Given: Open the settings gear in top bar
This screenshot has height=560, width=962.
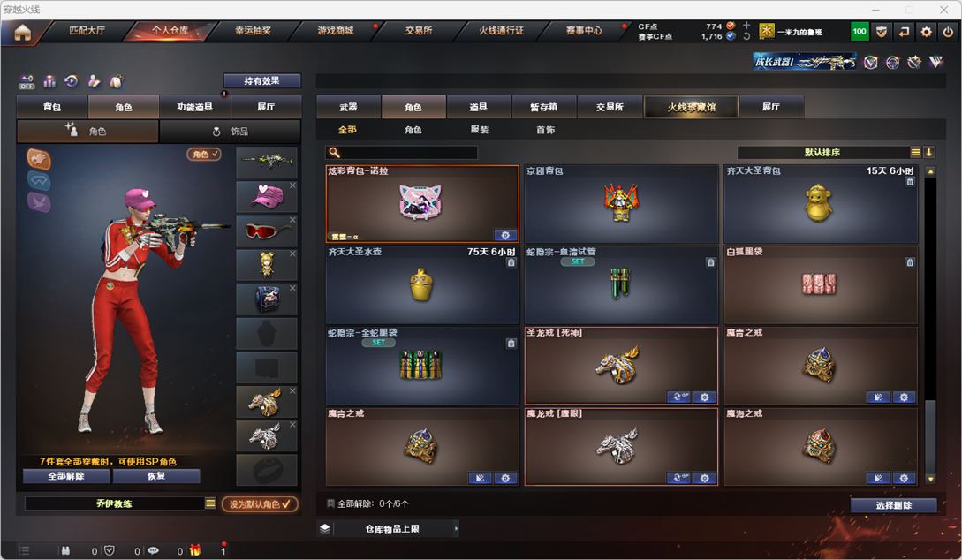Looking at the screenshot, I should (x=926, y=32).
